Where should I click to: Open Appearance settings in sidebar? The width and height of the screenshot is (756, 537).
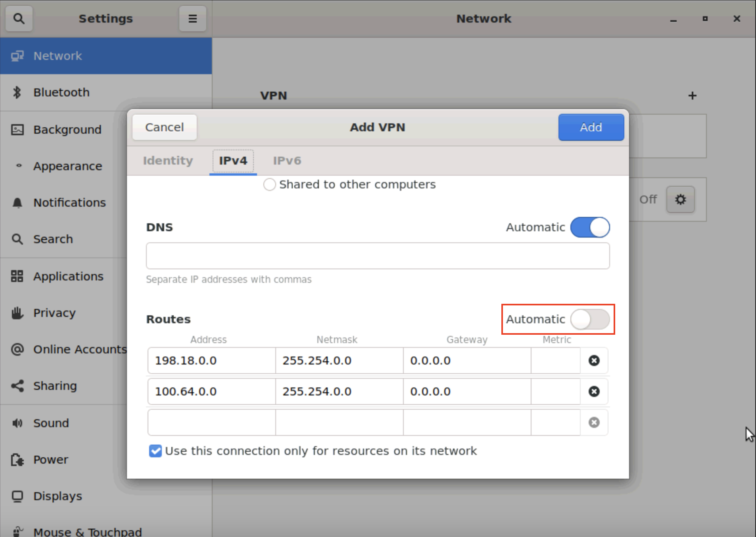click(x=63, y=166)
